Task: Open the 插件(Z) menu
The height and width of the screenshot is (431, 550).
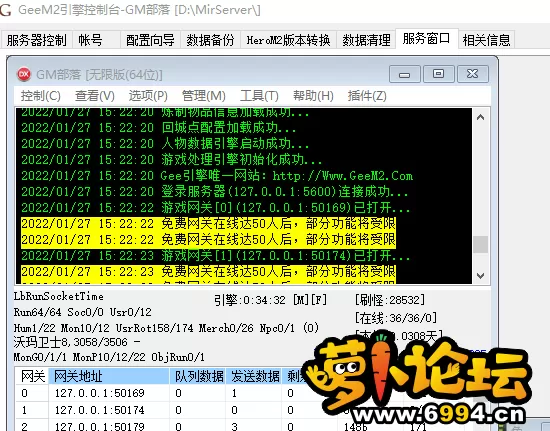Action: [x=367, y=96]
